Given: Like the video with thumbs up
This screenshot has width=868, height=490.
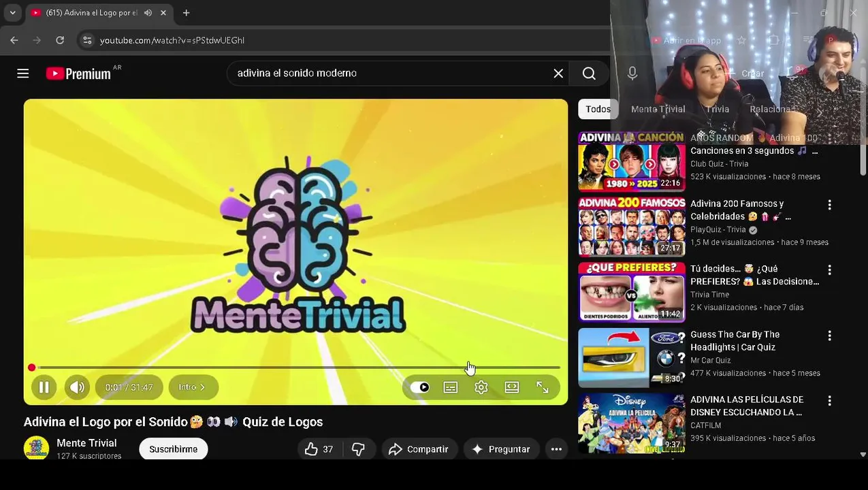Looking at the screenshot, I should coord(319,449).
